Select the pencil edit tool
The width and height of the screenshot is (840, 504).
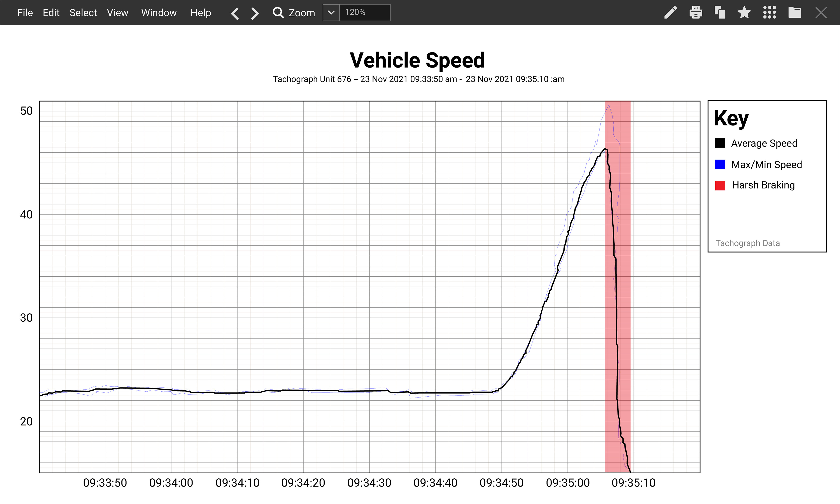pos(671,12)
